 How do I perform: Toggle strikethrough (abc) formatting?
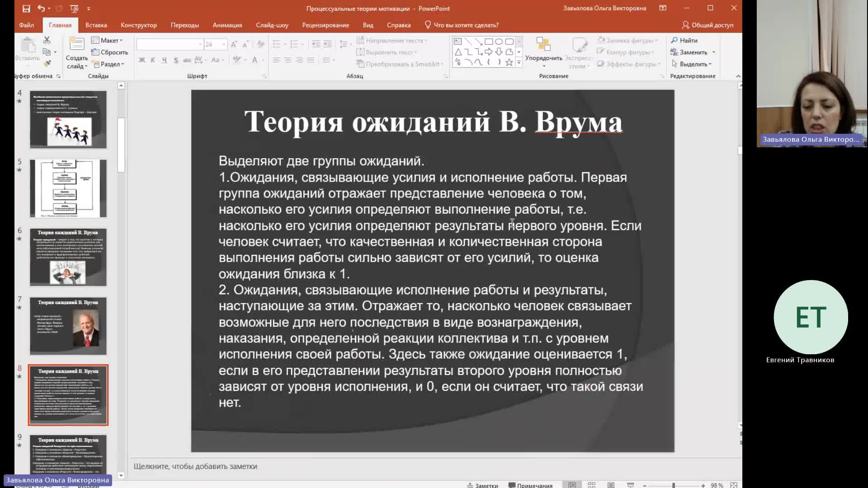click(187, 60)
